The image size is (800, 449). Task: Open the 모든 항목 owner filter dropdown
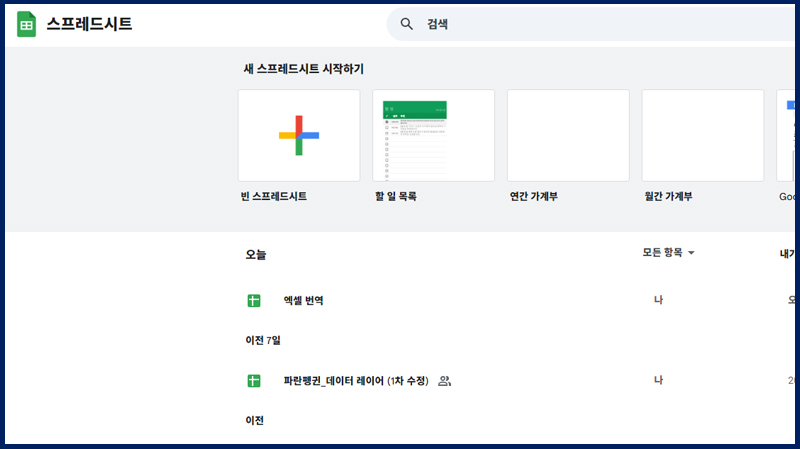click(668, 253)
